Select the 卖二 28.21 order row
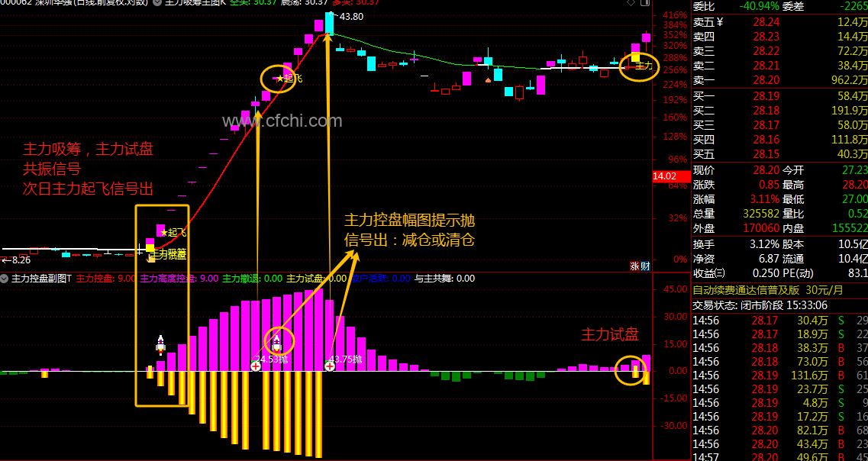This screenshot has height=461, width=868. point(780,66)
